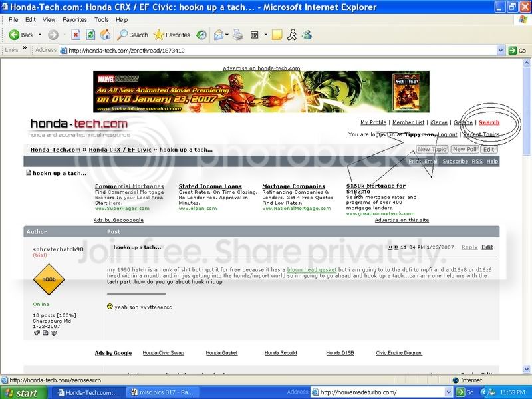The image size is (532, 399).
Task: Open Back button history dropdown arrow
Action: coord(39,35)
